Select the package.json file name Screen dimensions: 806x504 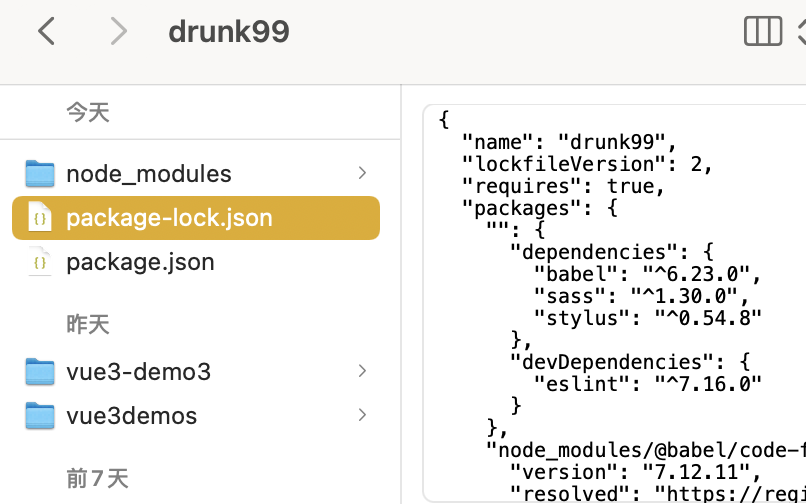pyautogui.click(x=140, y=262)
